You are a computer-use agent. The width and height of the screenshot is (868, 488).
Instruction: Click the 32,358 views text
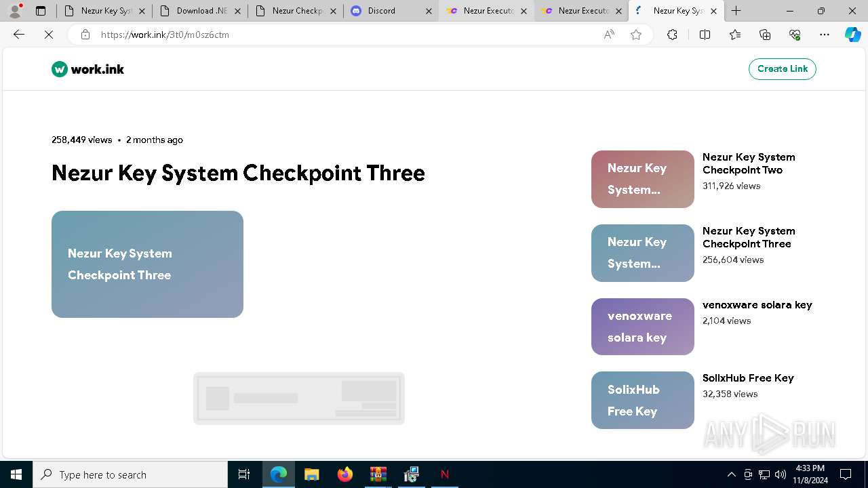pos(730,394)
